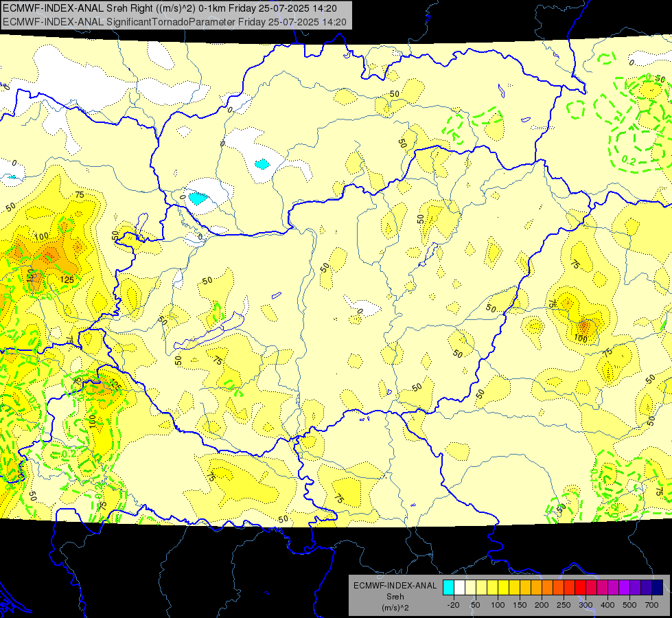Click the '300' legend tick label

coord(586,605)
